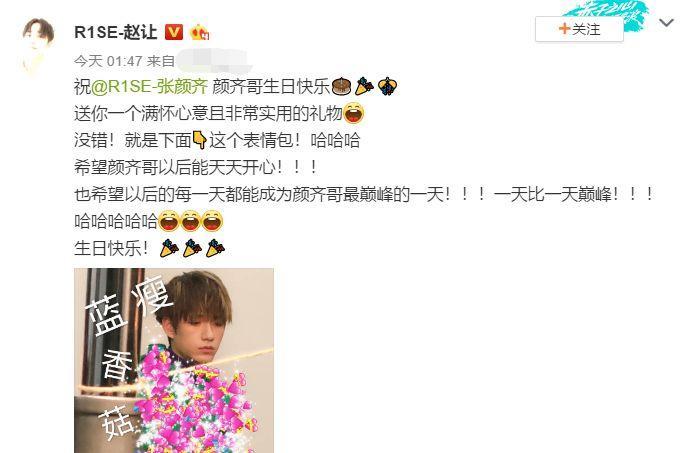Click the third emoji after 生日快乐 in line one

click(x=387, y=87)
